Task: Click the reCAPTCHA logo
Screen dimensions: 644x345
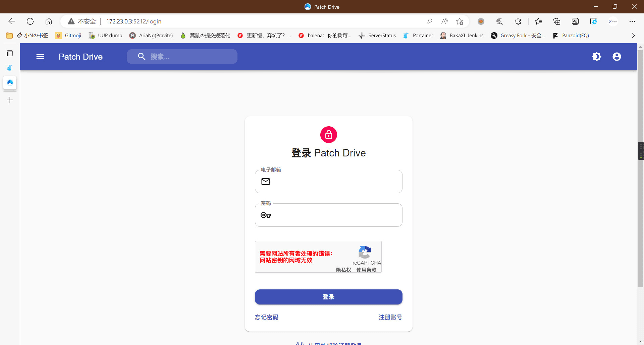Action: 365,252
